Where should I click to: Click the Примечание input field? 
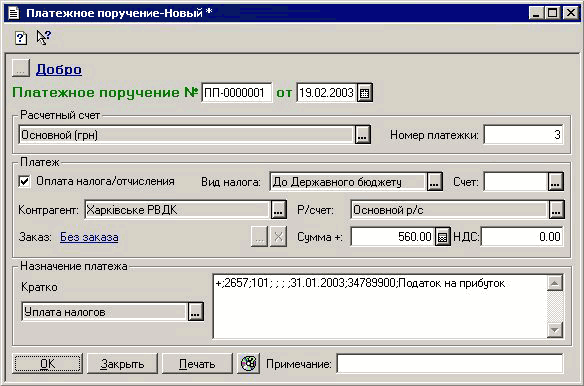pyautogui.click(x=450, y=363)
